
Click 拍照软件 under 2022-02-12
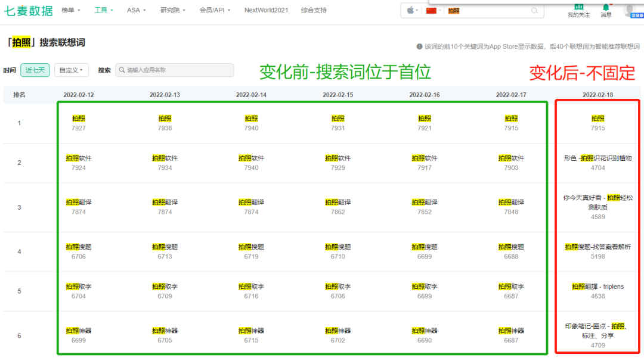click(x=79, y=158)
